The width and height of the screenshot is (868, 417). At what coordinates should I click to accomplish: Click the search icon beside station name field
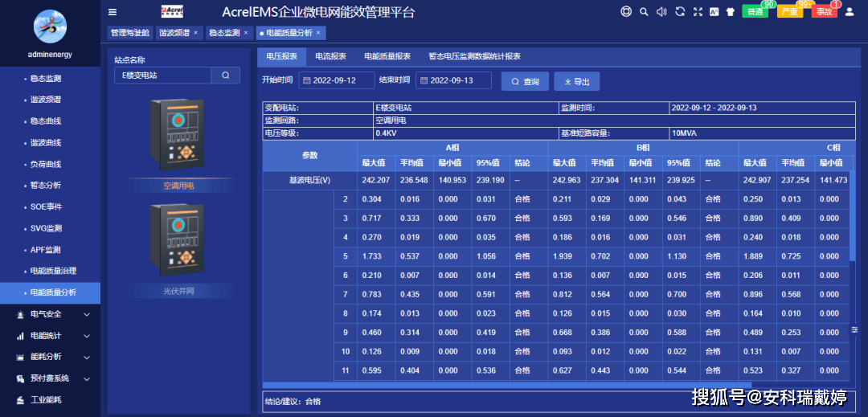coord(225,76)
